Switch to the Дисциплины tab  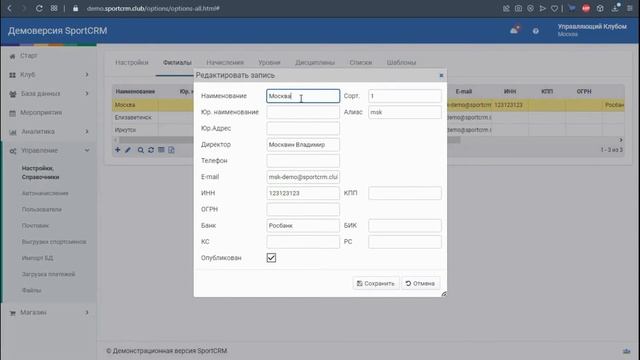(315, 62)
